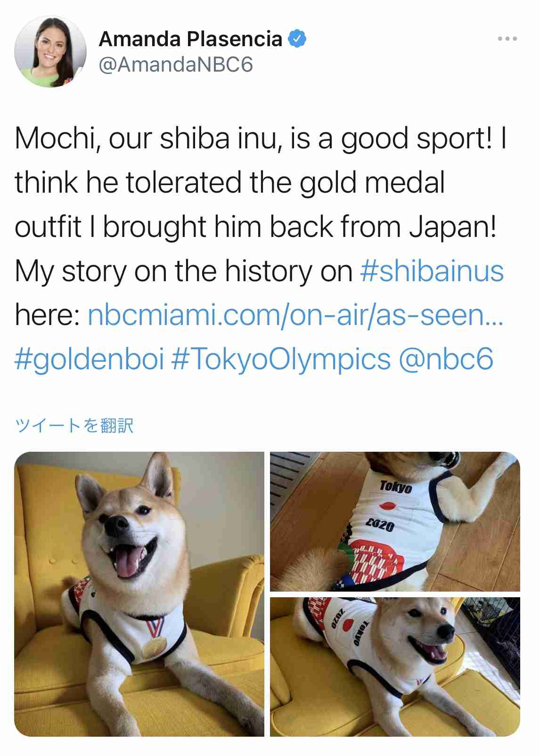Open Amanda Plasencia's profile avatar
The width and height of the screenshot is (540, 756).
pyautogui.click(x=50, y=52)
